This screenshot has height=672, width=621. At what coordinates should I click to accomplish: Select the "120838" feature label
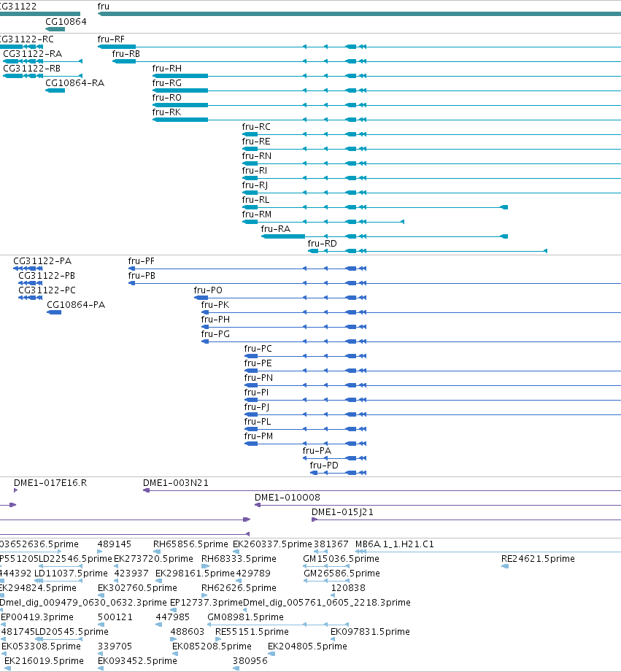coord(348,587)
